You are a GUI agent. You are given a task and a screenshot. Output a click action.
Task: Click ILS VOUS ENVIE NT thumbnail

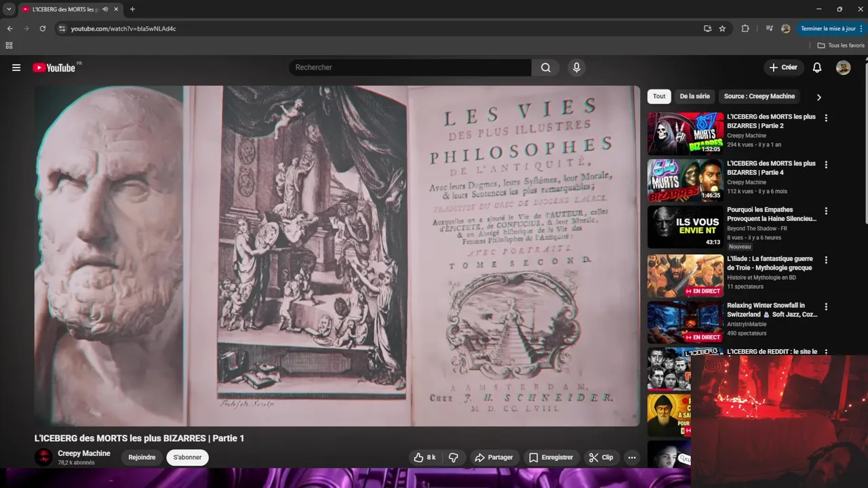pyautogui.click(x=686, y=227)
